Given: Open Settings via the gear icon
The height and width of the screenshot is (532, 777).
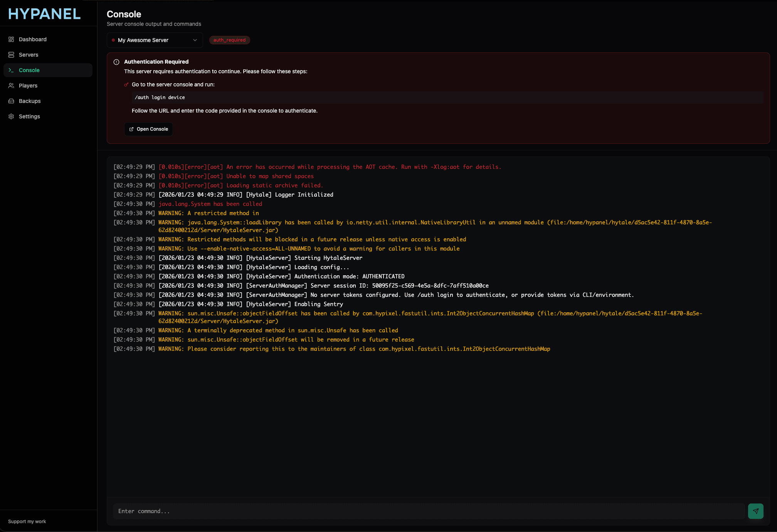Looking at the screenshot, I should pyautogui.click(x=11, y=116).
